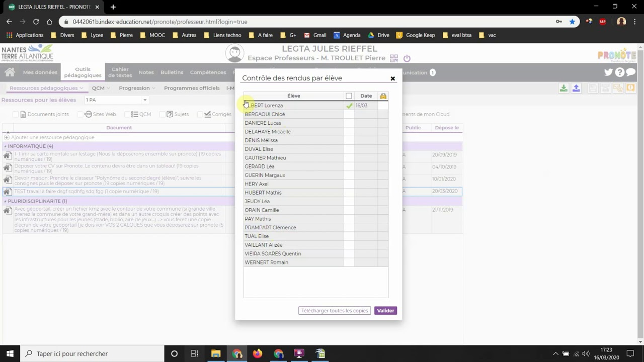Open the Twitter bird icon in Pronote

click(608, 72)
